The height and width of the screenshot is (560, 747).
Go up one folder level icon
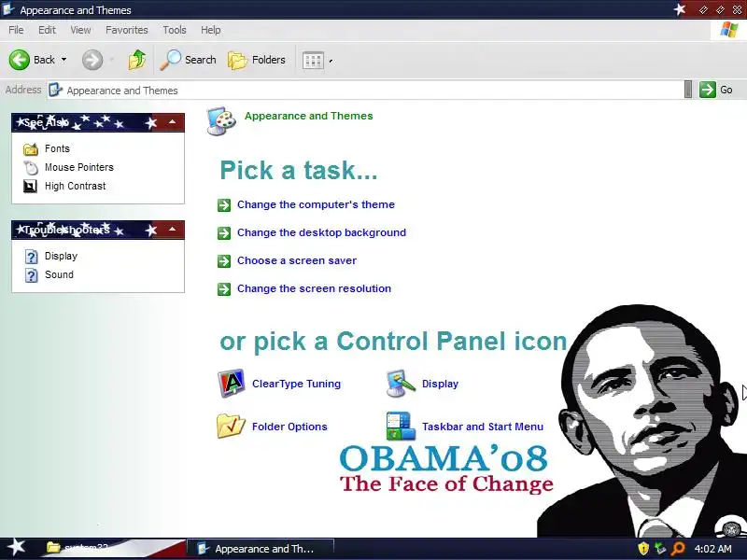coord(137,60)
